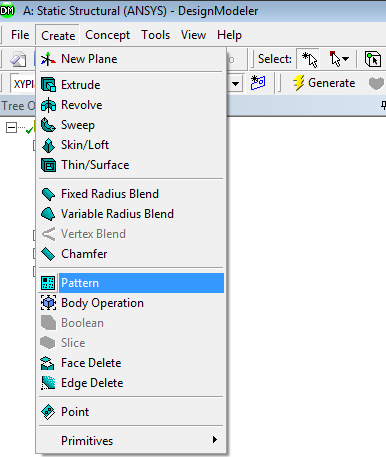Click the New Plane axis icon

(48, 59)
